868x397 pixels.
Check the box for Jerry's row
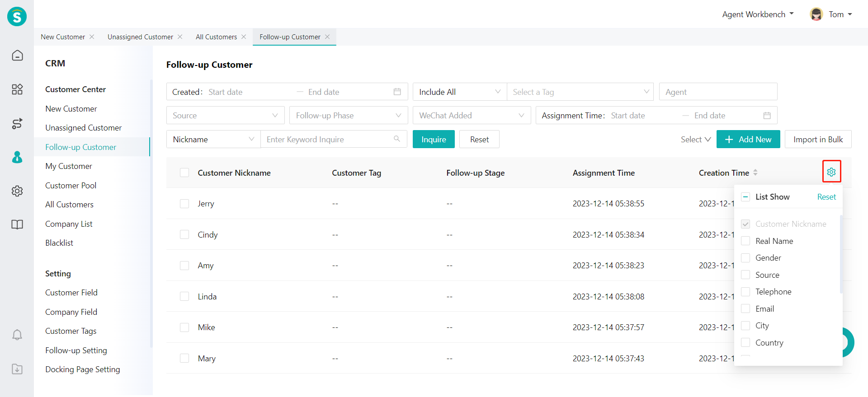click(184, 204)
